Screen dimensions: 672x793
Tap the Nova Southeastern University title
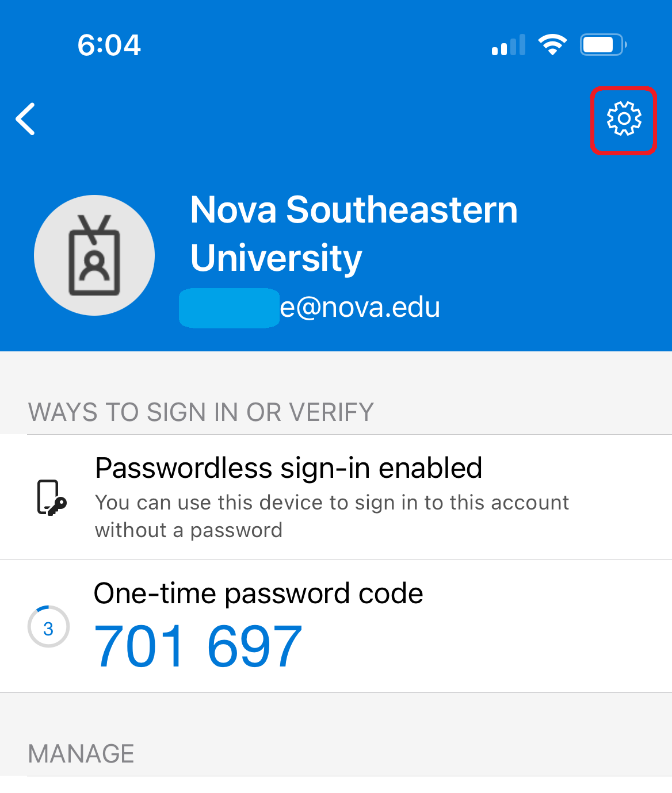[353, 209]
